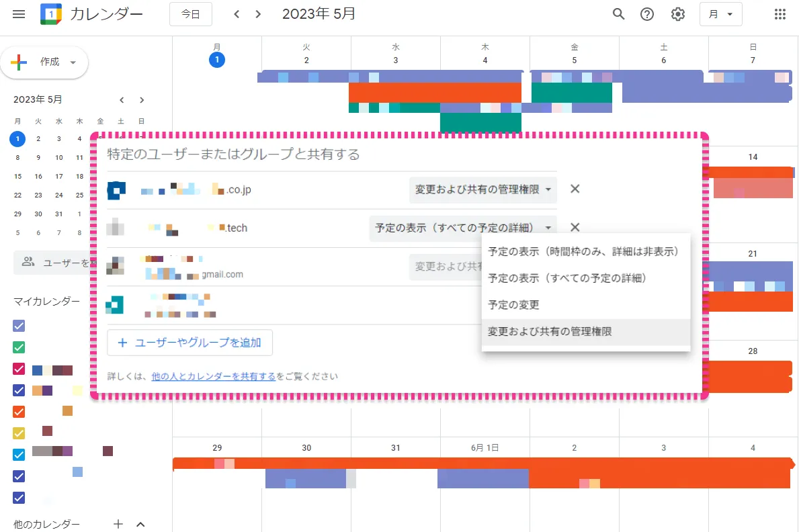The image size is (799, 532).
Task: Click date 1 in the main grid header
Action: (x=217, y=60)
